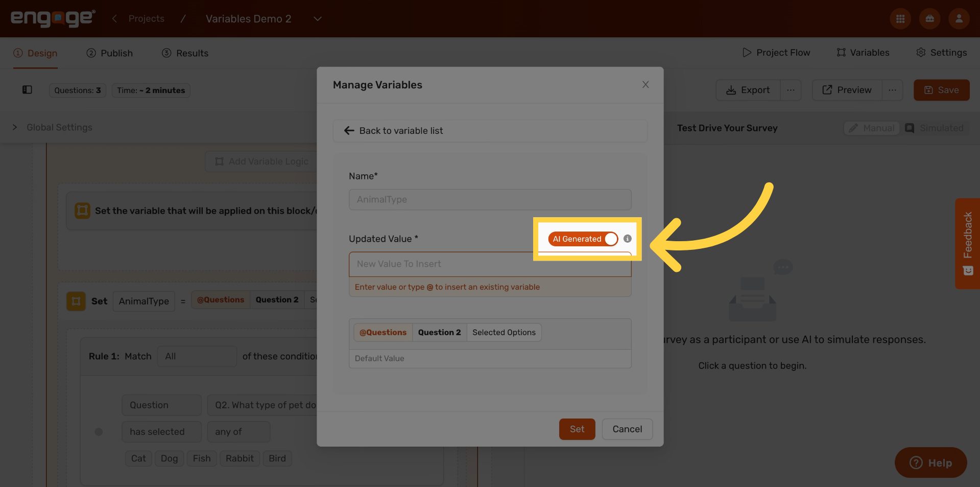Screen dimensions: 980x487
Task: Open the Feedback side tab
Action: [x=968, y=244]
